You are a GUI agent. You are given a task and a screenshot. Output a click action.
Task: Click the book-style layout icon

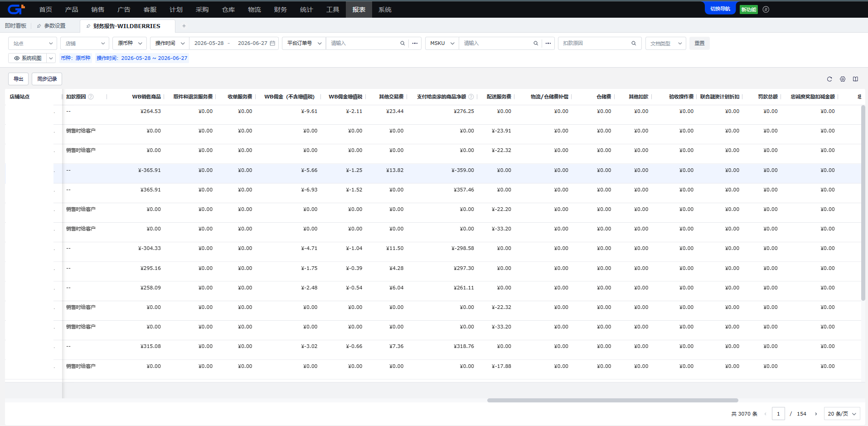pyautogui.click(x=855, y=79)
